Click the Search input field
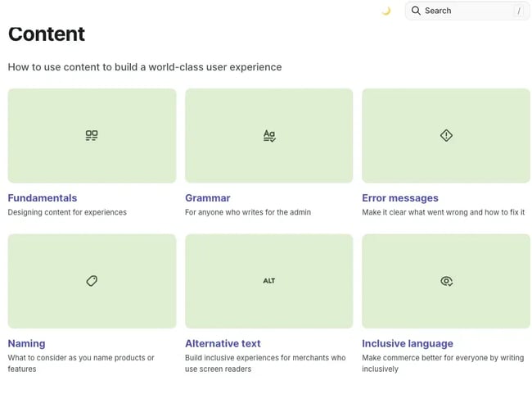 [467, 11]
